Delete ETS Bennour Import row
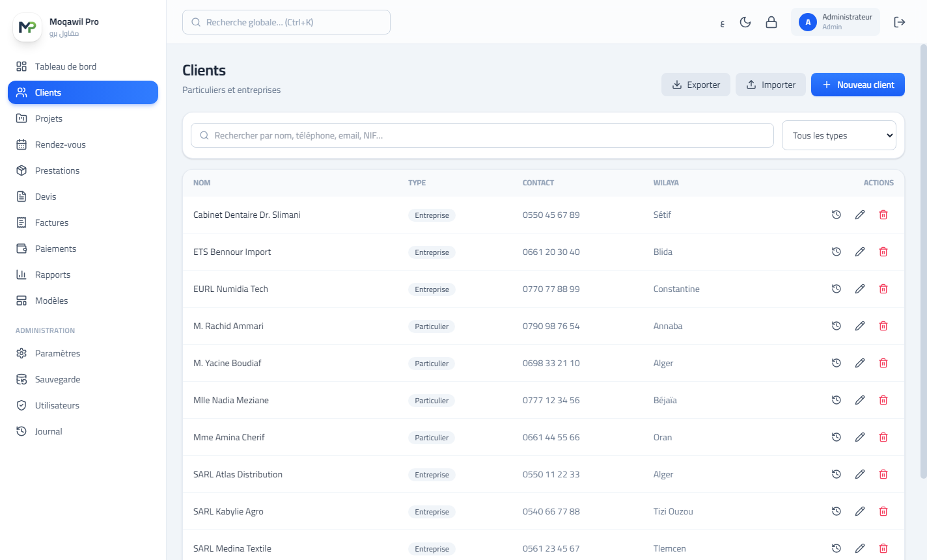This screenshot has width=927, height=560. pos(883,252)
